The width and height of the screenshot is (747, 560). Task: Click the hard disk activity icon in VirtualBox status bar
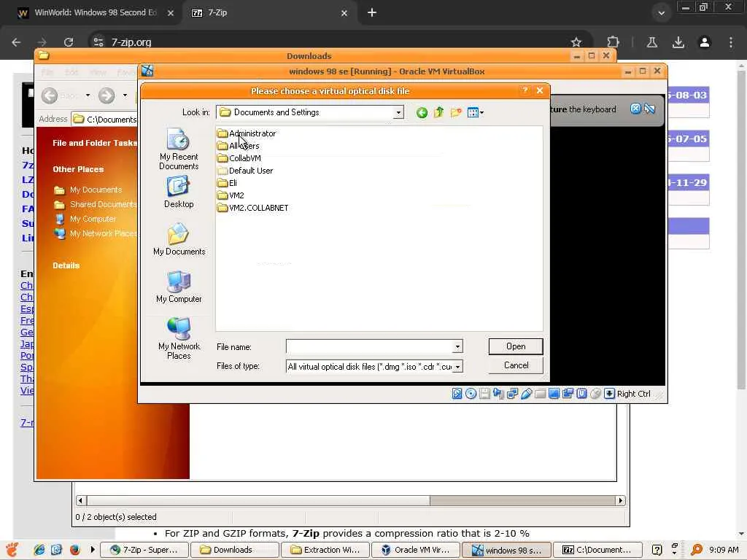pyautogui.click(x=457, y=393)
